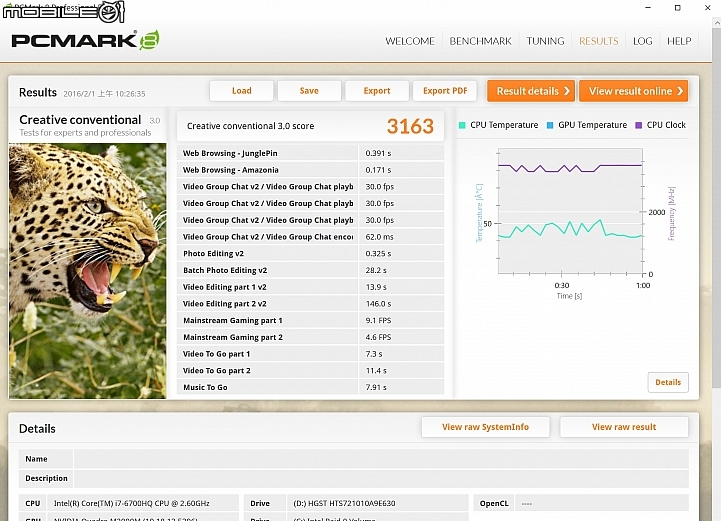Click the Creative conventional heading
This screenshot has height=521, width=721.
click(x=80, y=120)
